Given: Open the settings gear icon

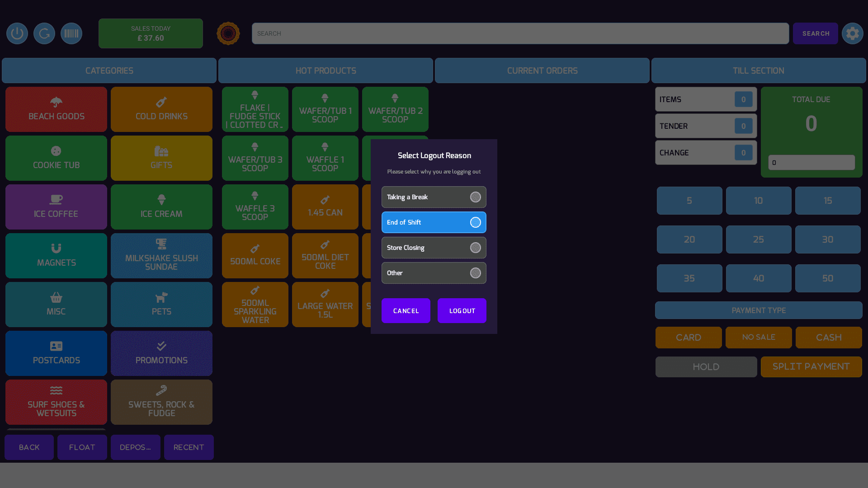Looking at the screenshot, I should point(852,33).
